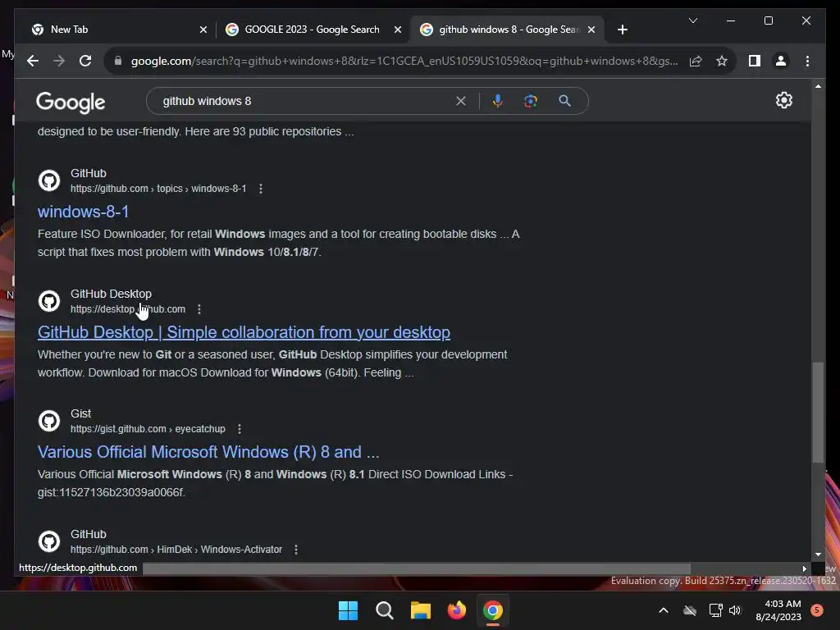Submit search with magnifier icon

pos(564,101)
